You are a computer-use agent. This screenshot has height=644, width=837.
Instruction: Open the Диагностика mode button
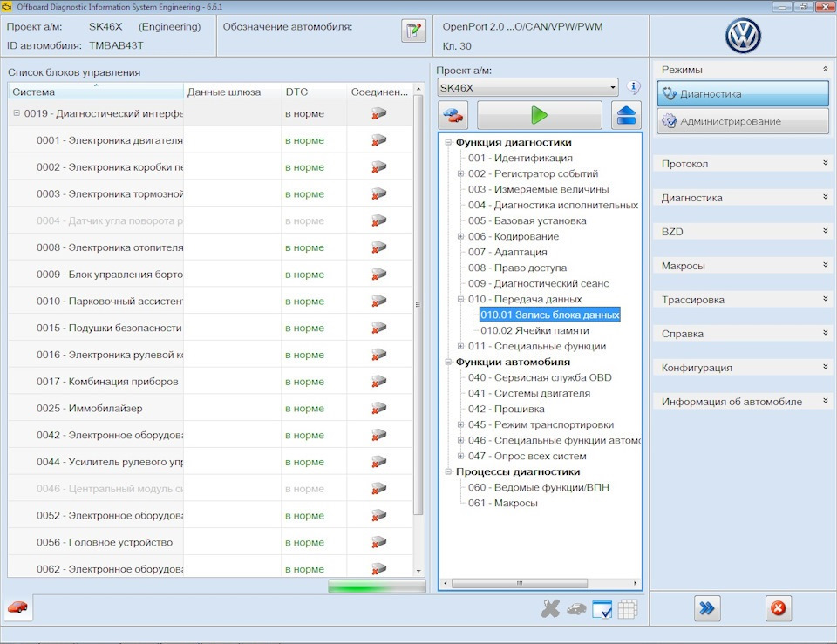[743, 94]
